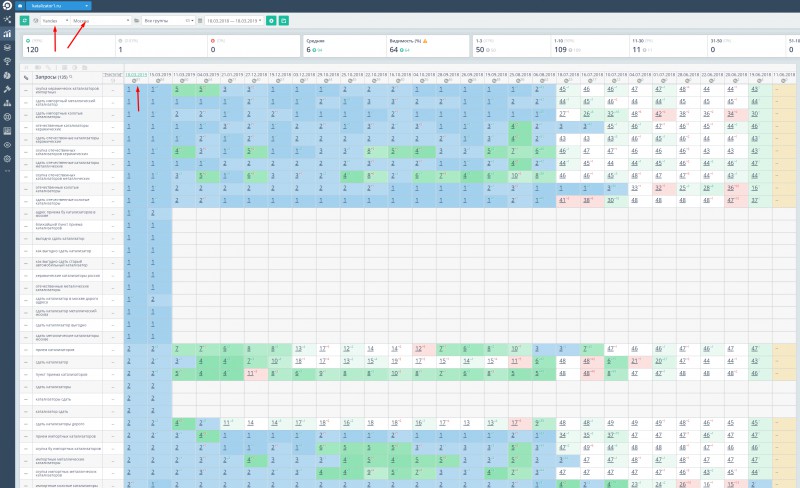Open the Все группы dropdown

pos(168,20)
